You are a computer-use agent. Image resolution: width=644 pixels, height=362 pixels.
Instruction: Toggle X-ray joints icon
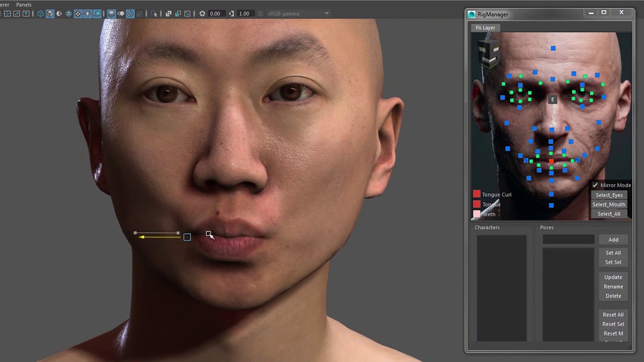click(x=187, y=14)
